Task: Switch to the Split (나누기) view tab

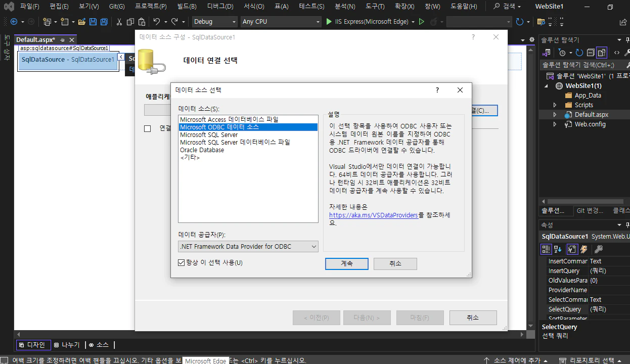Action: [67, 345]
